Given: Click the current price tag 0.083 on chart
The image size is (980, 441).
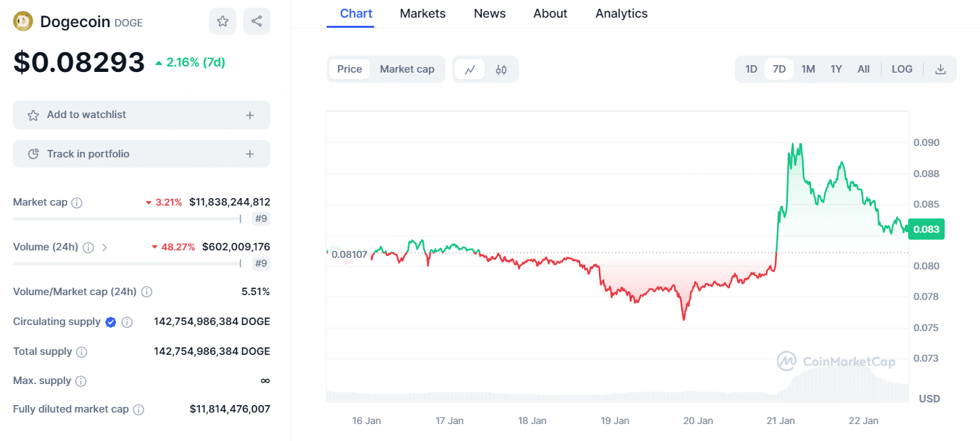Looking at the screenshot, I should pyautogui.click(x=926, y=229).
